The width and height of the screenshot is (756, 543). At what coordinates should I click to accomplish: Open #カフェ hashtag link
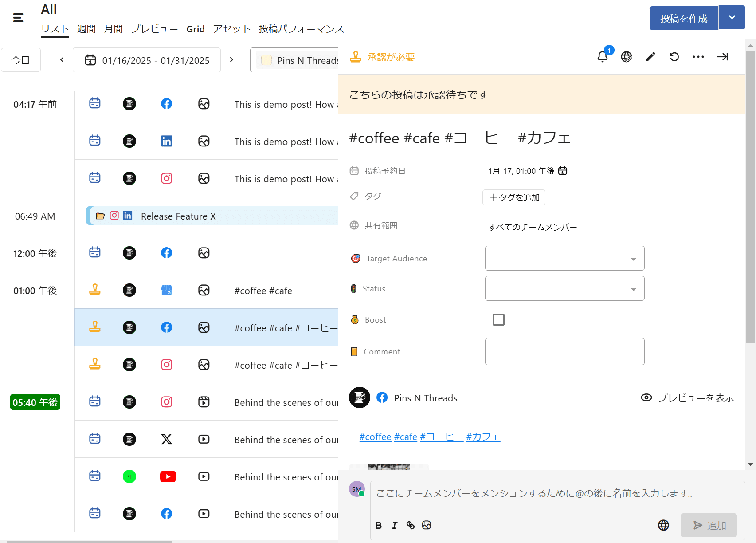[483, 437]
